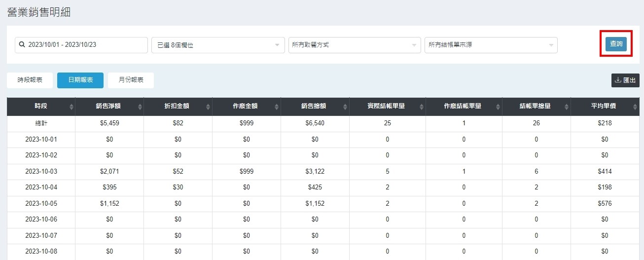Sort by 銷售總額 column sort icon

(x=346, y=107)
